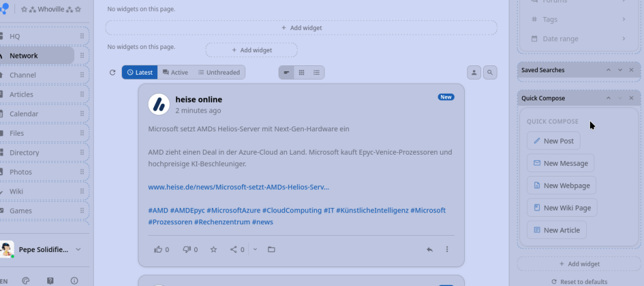Dislike the heise online post

(x=190, y=249)
